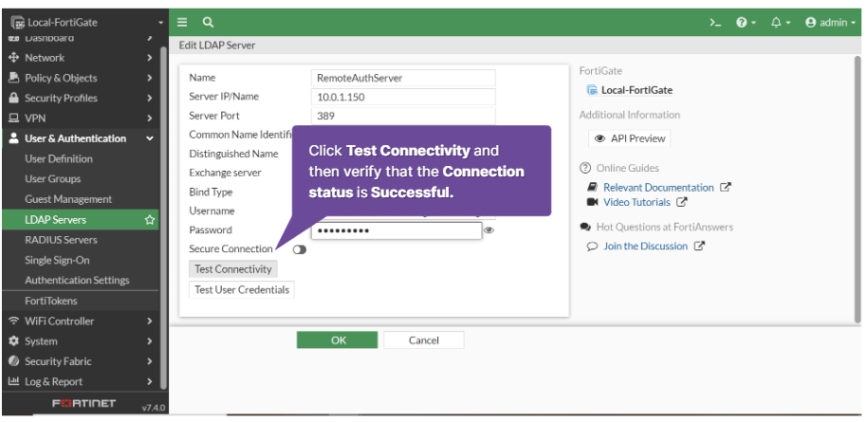Open the Local-FortiGate device dropdown
This screenshot has height=422, width=868.
(88, 23)
